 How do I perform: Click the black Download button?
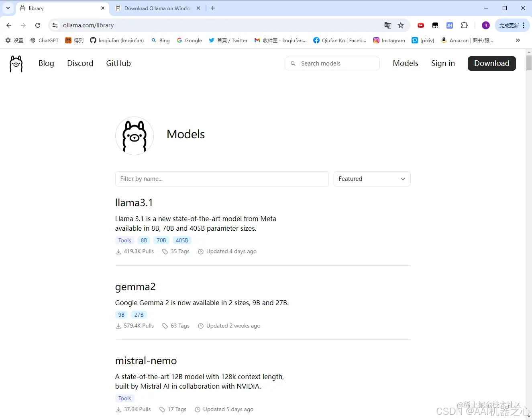coord(492,64)
